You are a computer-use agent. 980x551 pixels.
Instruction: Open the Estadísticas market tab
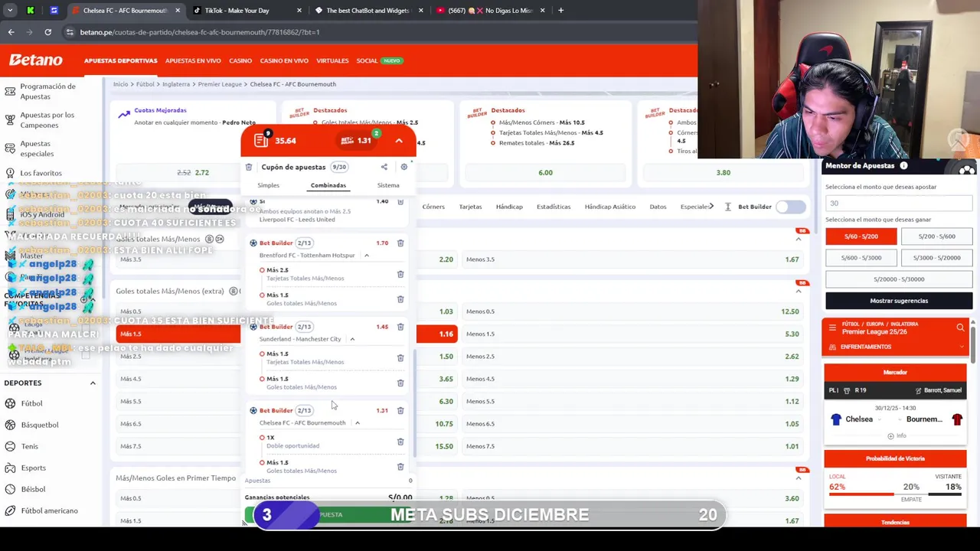(554, 207)
